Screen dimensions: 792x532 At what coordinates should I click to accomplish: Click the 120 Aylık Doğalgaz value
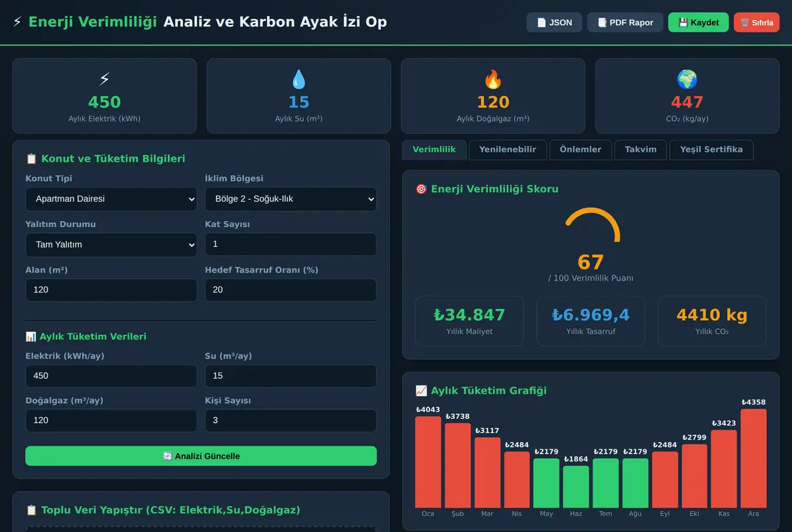493,102
